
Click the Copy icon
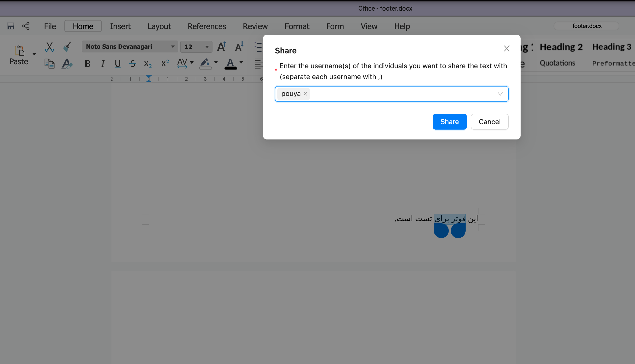coord(49,64)
